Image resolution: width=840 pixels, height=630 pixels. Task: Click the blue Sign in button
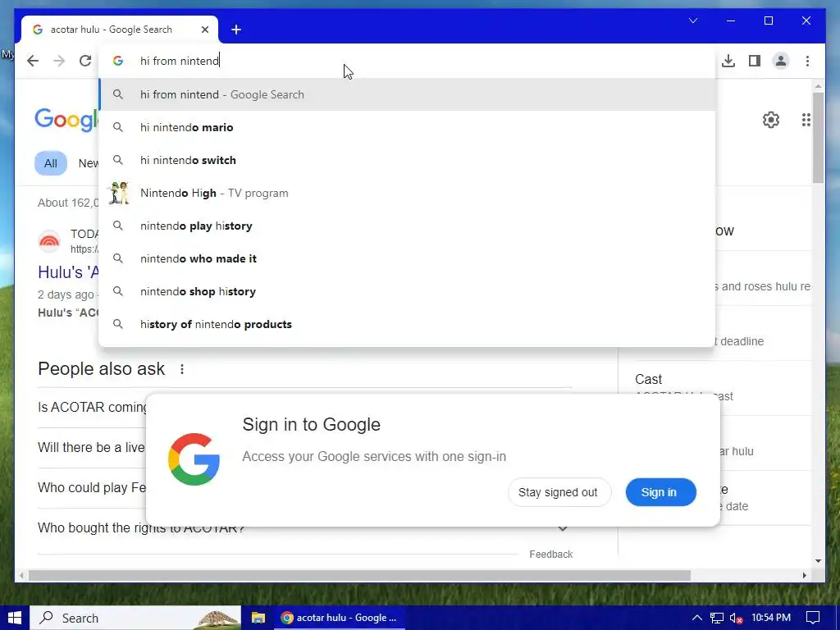coord(660,492)
